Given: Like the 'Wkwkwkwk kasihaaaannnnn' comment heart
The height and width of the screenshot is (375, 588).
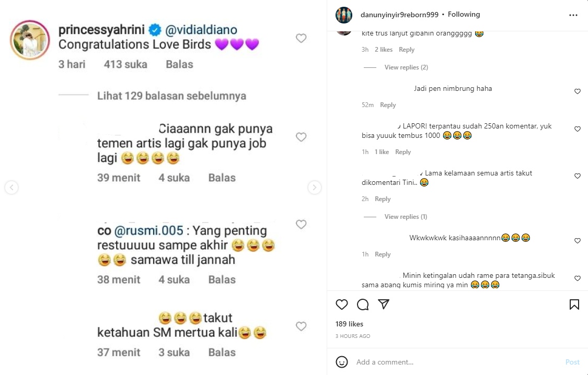Looking at the screenshot, I should (578, 241).
